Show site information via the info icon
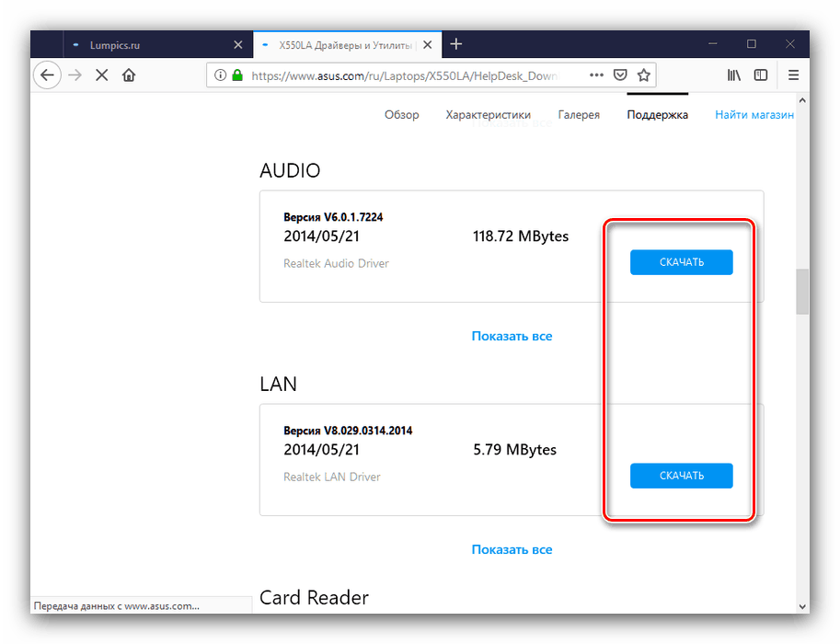840x644 pixels. click(x=220, y=75)
